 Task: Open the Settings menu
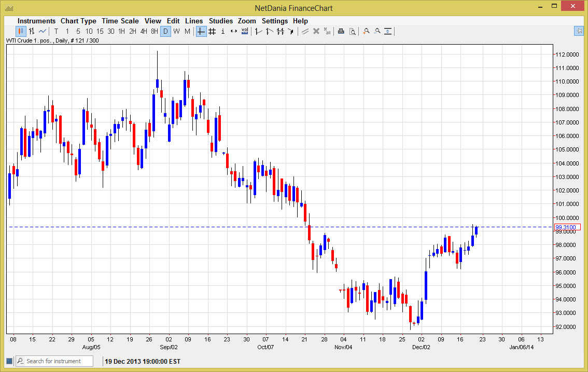pyautogui.click(x=274, y=21)
